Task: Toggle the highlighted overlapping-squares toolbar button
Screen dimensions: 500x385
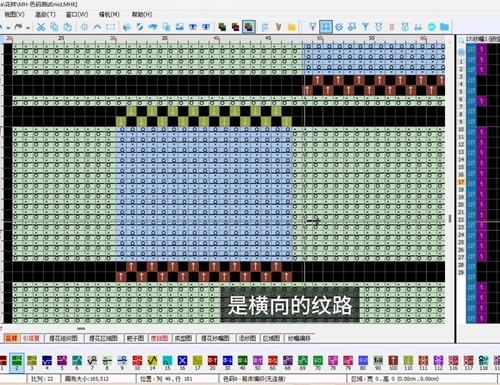Action: (x=249, y=27)
